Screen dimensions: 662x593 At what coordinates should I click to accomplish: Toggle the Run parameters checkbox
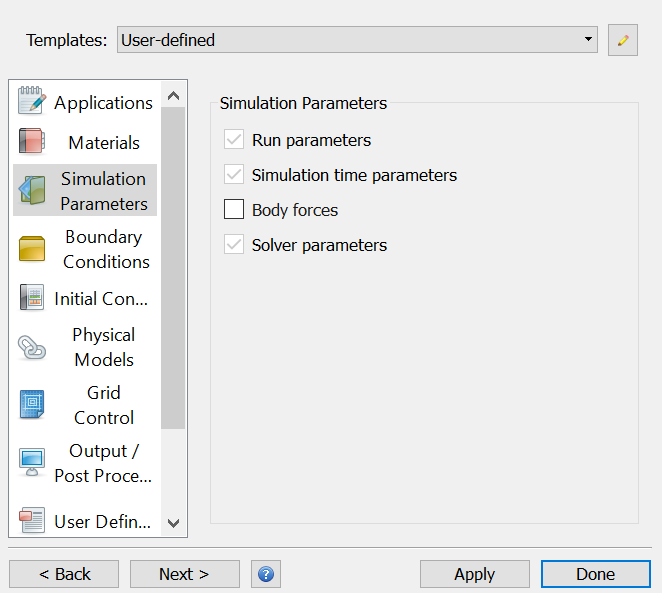click(234, 139)
